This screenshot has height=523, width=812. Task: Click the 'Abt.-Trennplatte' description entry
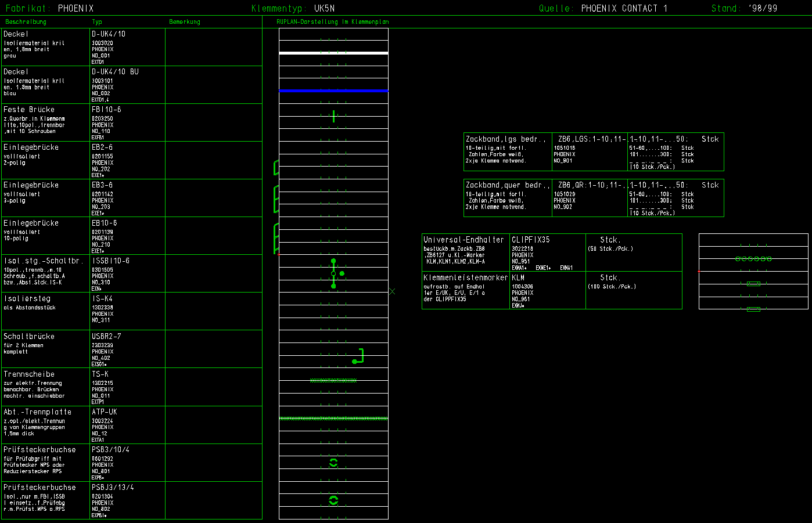pos(38,412)
